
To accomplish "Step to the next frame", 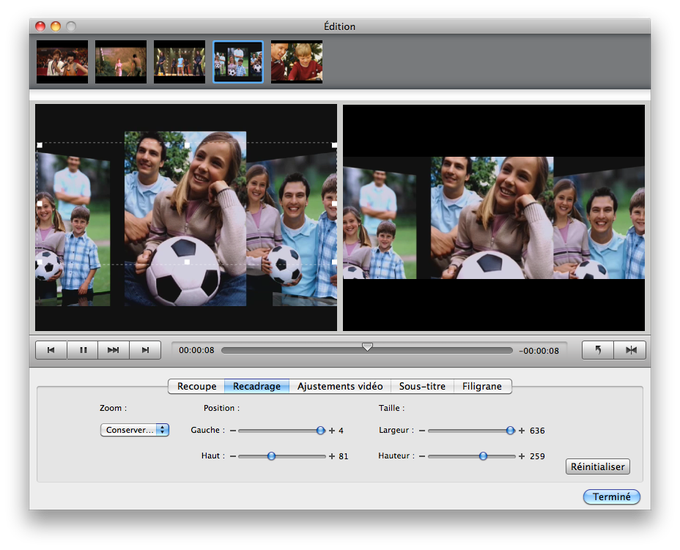I will pos(145,350).
